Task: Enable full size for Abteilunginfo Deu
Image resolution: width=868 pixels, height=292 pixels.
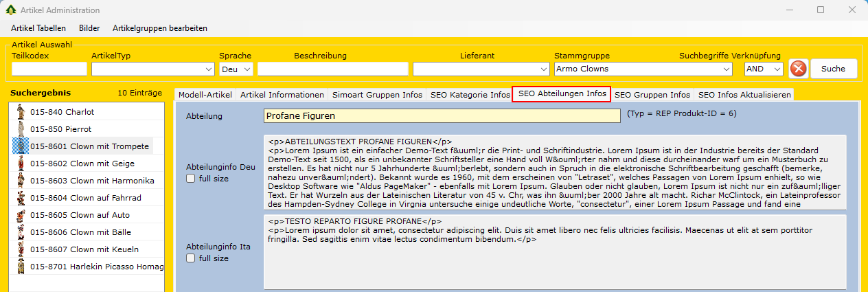Action: pyautogui.click(x=190, y=179)
